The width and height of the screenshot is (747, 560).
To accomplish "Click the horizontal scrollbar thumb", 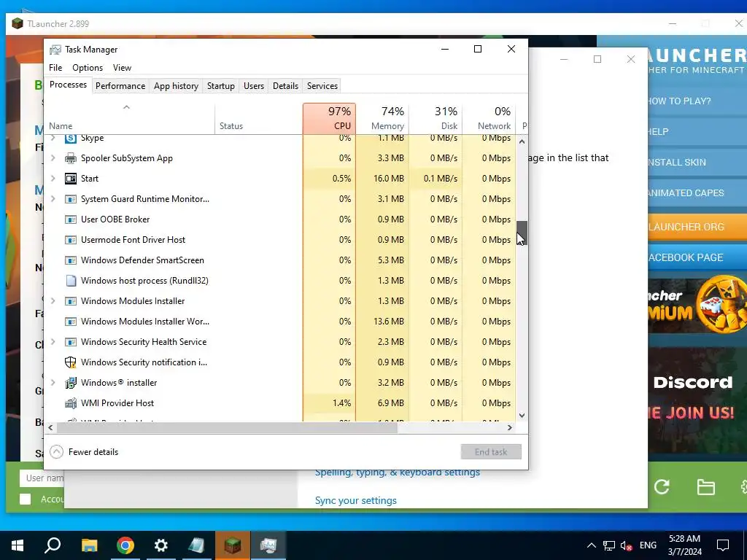I will click(227, 427).
